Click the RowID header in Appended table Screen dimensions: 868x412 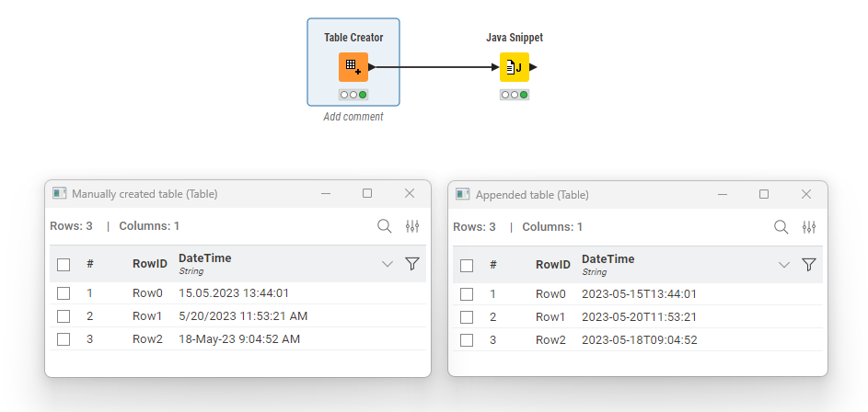(x=552, y=264)
